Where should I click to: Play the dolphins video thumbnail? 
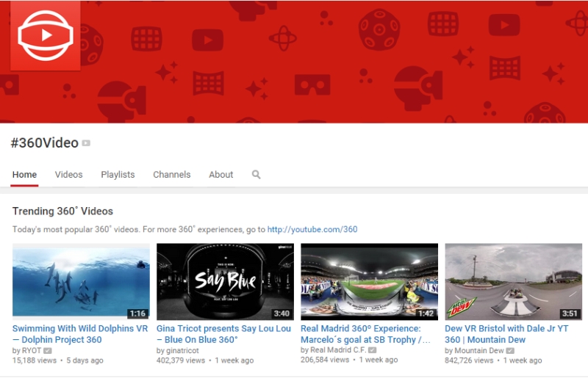(x=81, y=282)
